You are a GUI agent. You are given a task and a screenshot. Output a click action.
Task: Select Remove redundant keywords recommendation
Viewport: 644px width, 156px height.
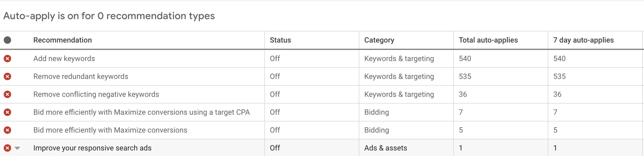coord(81,76)
